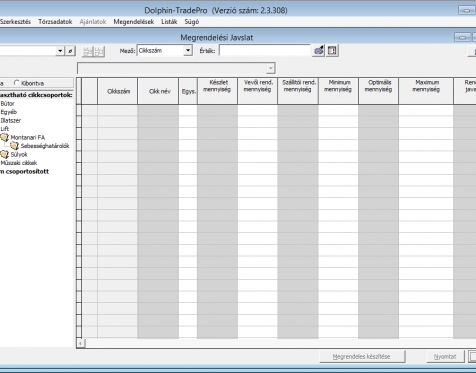The height and width of the screenshot is (373, 476).
Task: Select the Lift category in the tree
Action: (x=5, y=129)
